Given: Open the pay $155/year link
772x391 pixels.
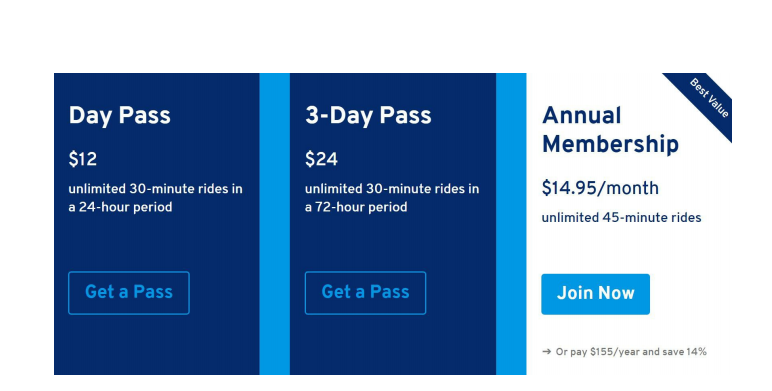Looking at the screenshot, I should [x=631, y=352].
